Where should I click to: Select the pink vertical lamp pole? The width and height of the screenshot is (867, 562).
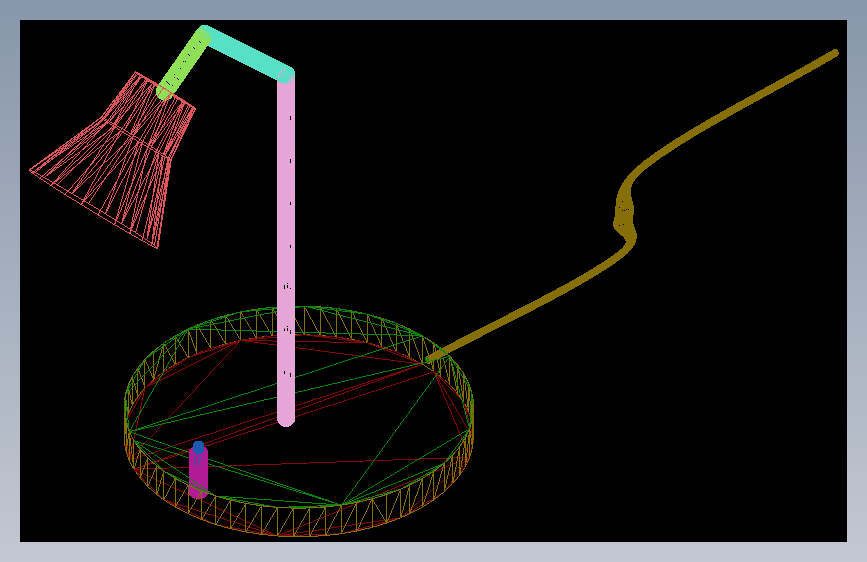[286, 249]
